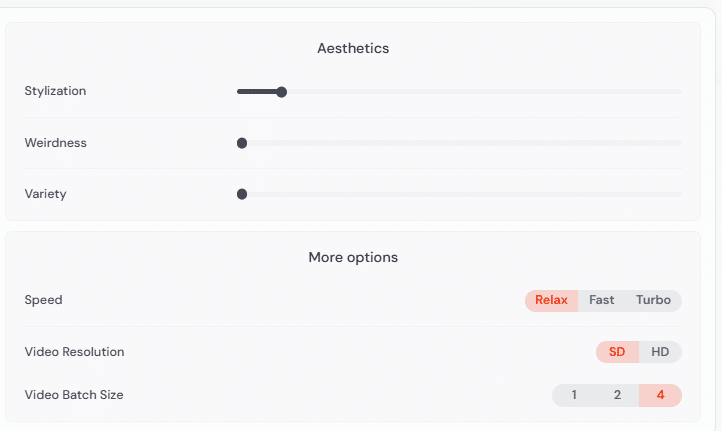Select the Relax speed option
Image resolution: width=722 pixels, height=431 pixels.
551,300
